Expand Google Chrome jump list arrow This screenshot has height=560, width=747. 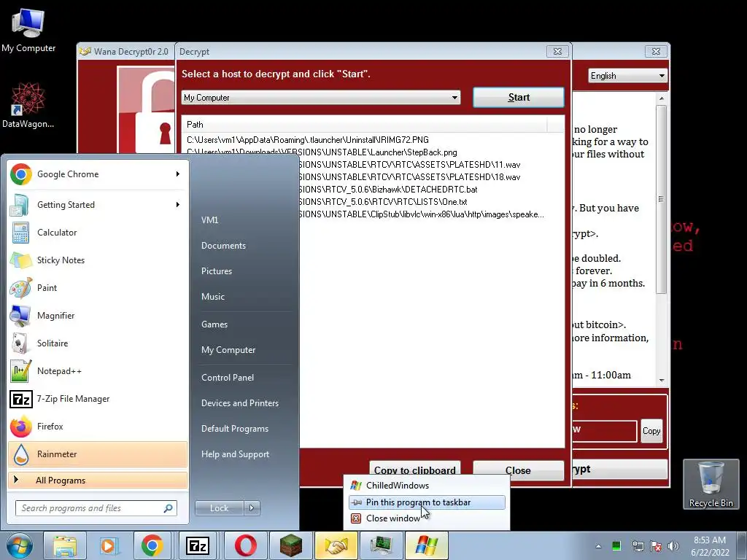[x=178, y=174]
